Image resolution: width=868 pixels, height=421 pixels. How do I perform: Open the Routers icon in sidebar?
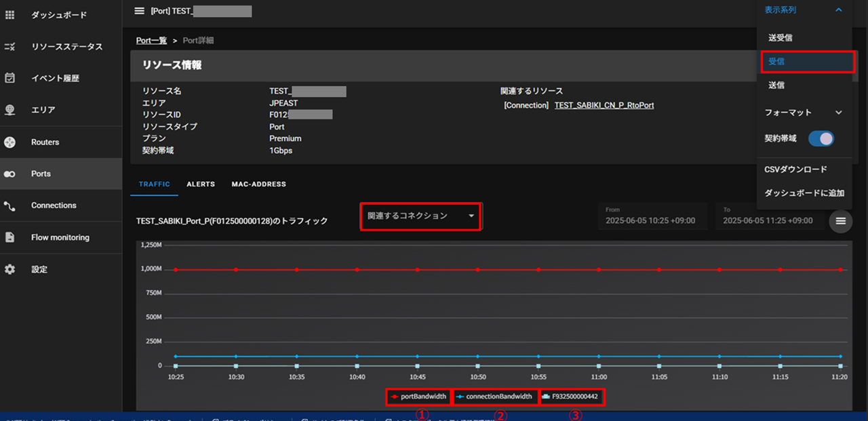(x=9, y=142)
